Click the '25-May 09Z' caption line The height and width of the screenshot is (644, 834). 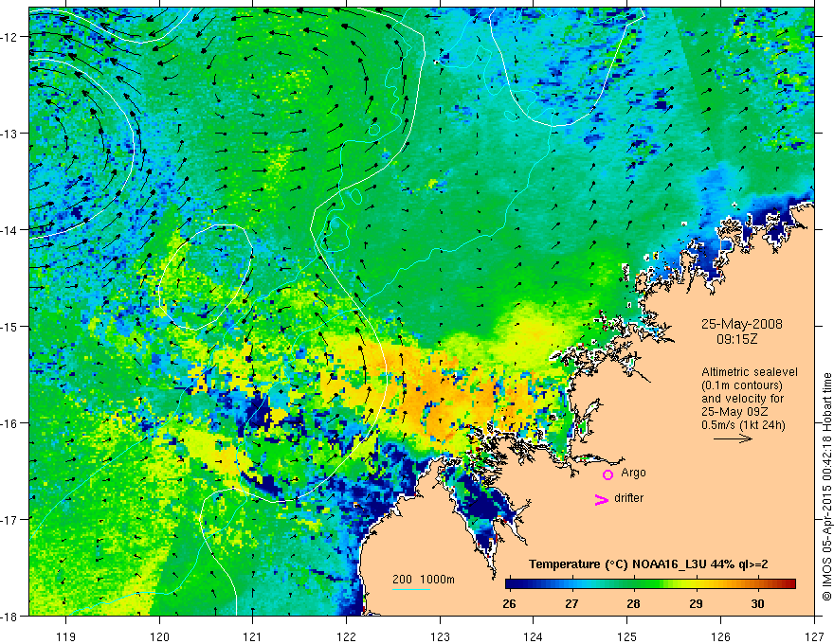(x=734, y=412)
